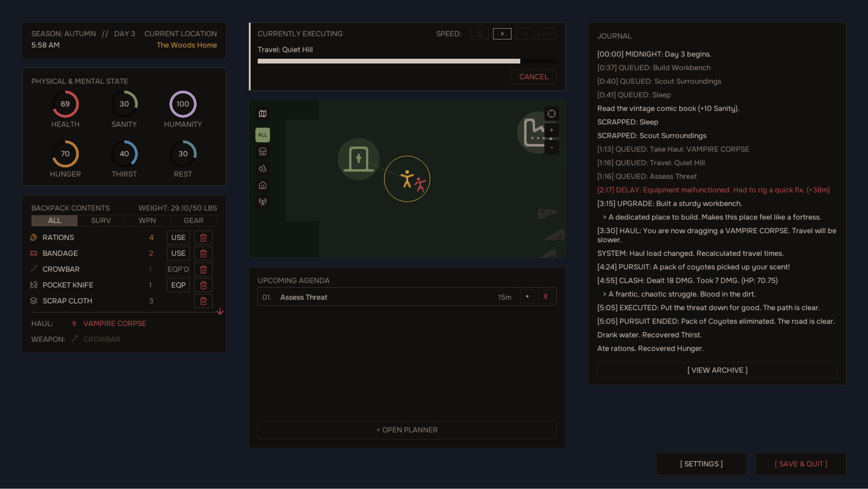Viewport: 868px width, 489px height.
Task: Pause the game speed
Action: pyautogui.click(x=480, y=34)
